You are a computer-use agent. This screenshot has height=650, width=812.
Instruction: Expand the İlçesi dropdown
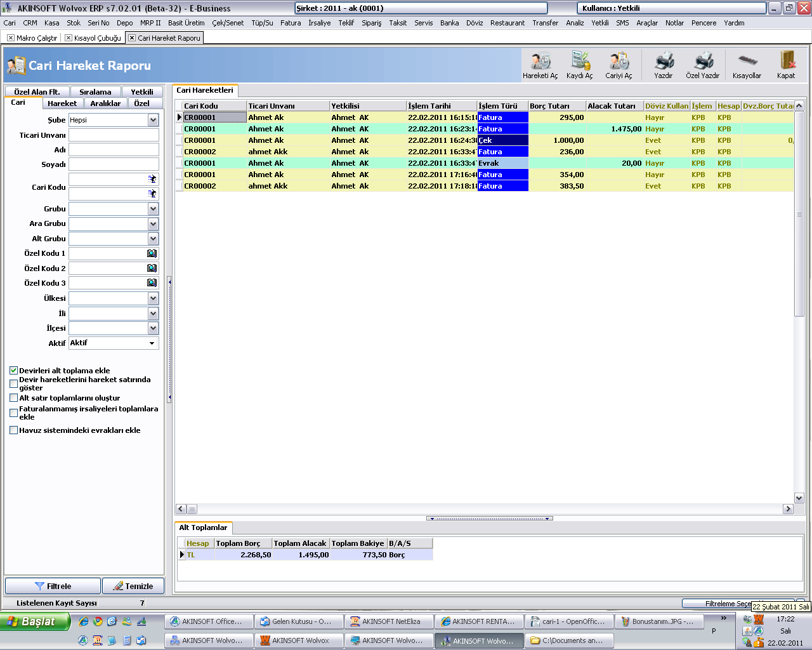tap(153, 328)
